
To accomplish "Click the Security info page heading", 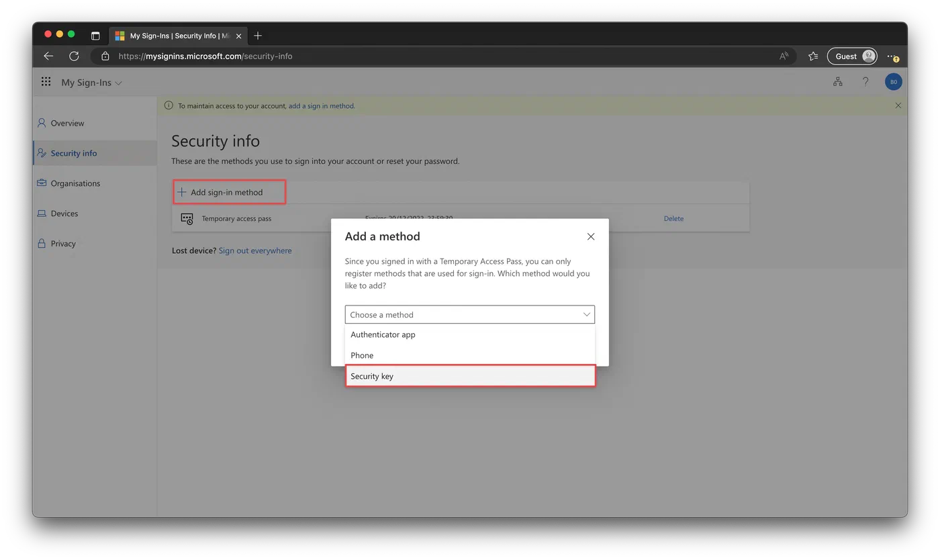I will (x=216, y=141).
